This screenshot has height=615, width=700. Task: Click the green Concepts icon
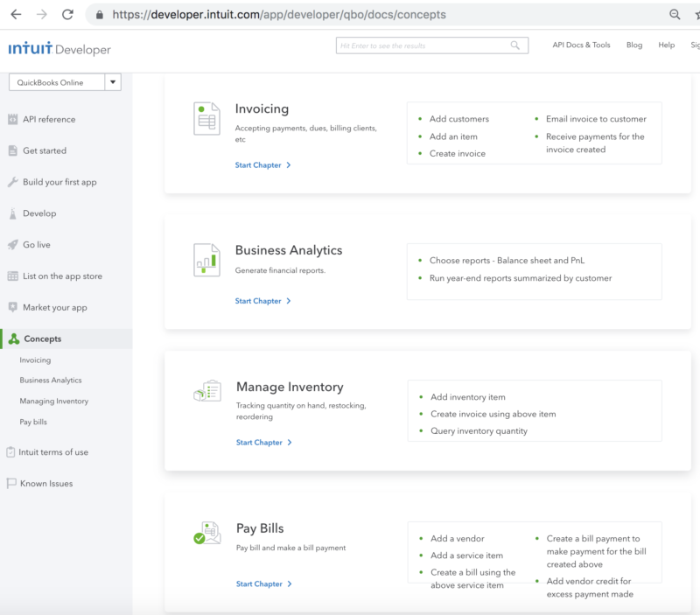pos(14,339)
